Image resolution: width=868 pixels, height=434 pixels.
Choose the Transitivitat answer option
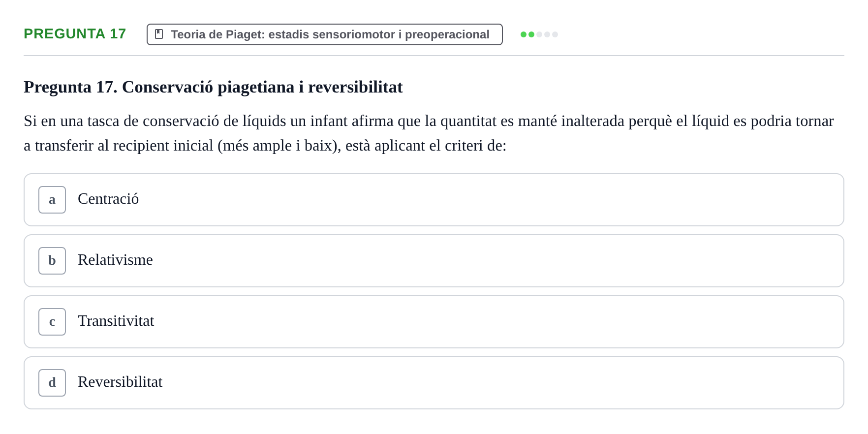(x=434, y=322)
